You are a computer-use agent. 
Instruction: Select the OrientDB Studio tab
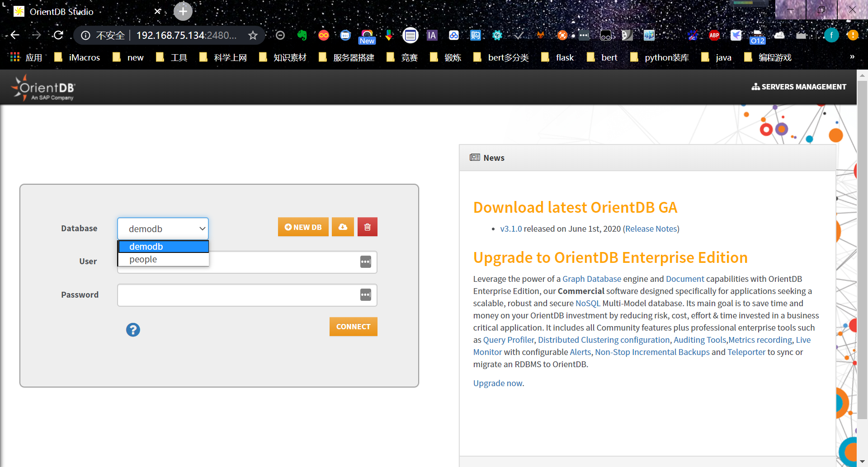[x=86, y=11]
